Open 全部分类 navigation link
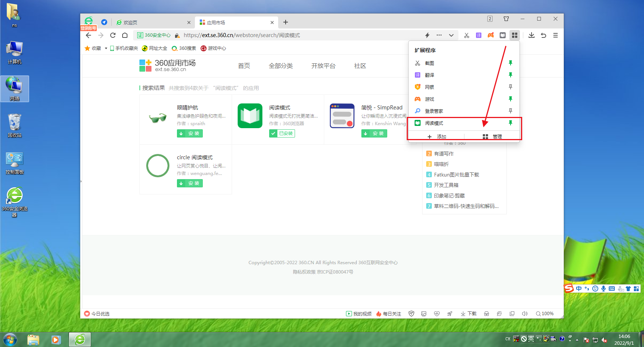This screenshot has width=644, height=347. (281, 66)
